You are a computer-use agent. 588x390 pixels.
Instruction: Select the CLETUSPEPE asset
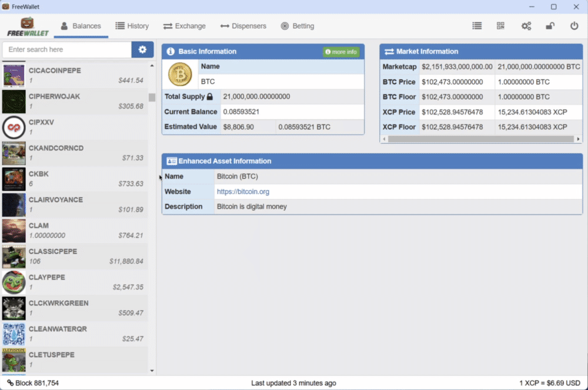(x=75, y=359)
